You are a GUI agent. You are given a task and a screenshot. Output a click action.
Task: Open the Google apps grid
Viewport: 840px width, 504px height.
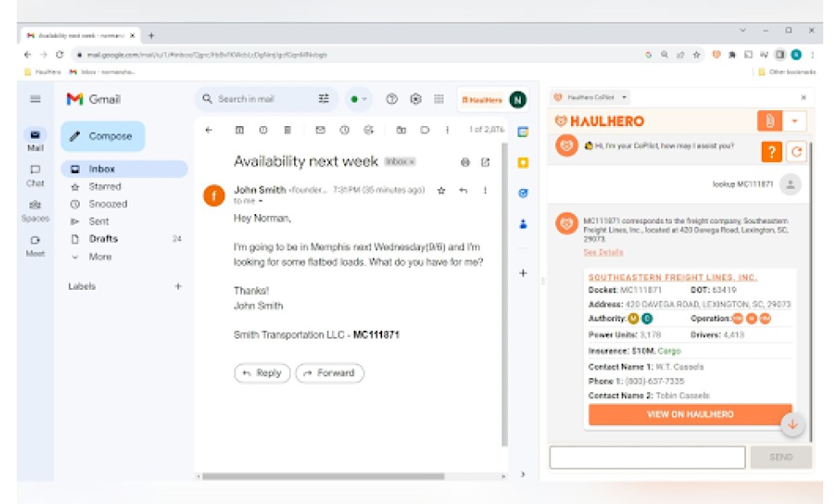coord(438,99)
